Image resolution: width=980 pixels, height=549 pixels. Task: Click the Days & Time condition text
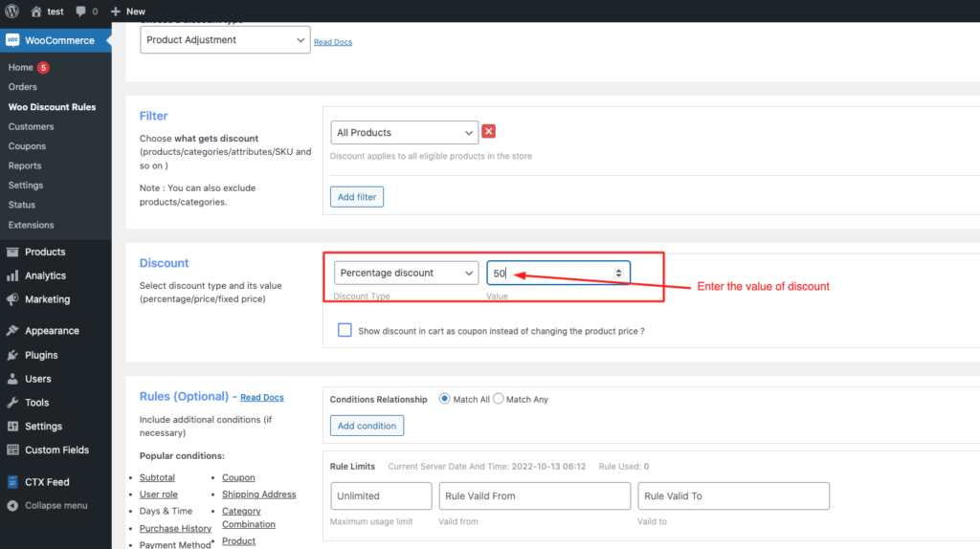point(167,511)
